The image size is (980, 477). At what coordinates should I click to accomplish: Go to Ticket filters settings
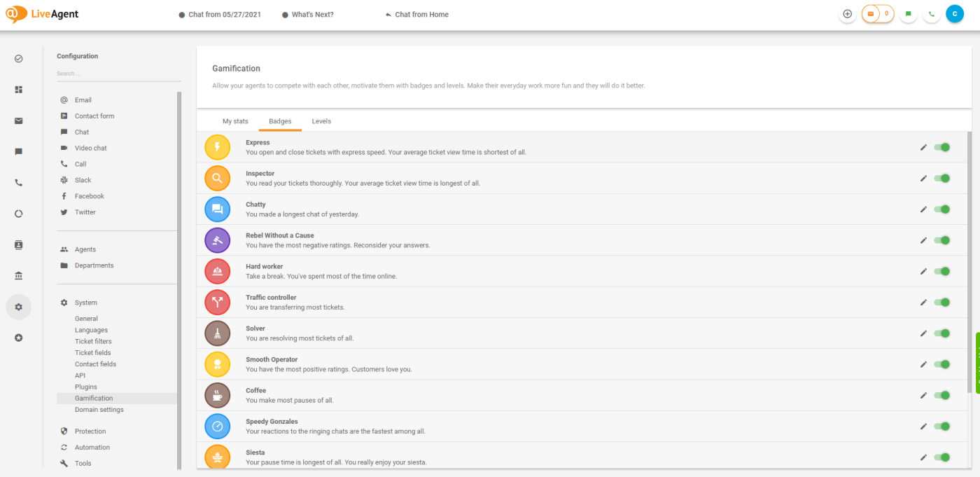(x=93, y=341)
